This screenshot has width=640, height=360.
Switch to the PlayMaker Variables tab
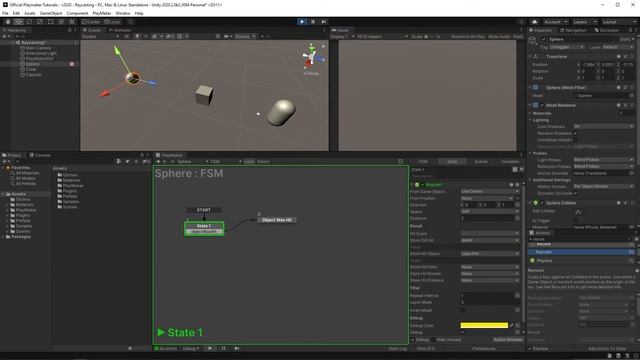pyautogui.click(x=510, y=162)
